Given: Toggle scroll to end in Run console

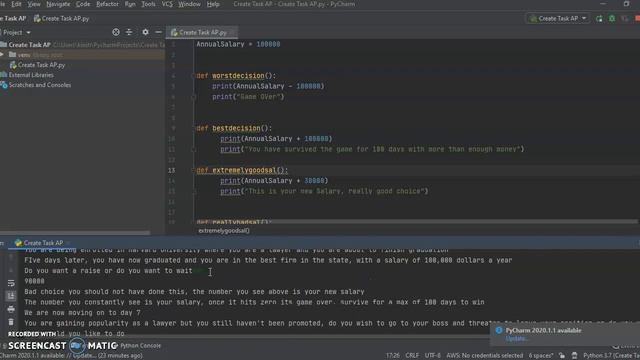Looking at the screenshot, I should click(x=11, y=296).
